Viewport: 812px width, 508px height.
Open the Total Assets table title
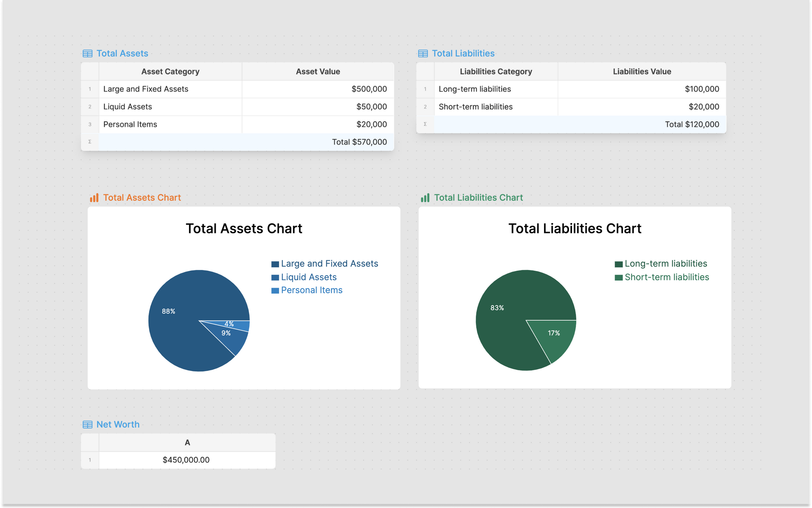coord(122,54)
